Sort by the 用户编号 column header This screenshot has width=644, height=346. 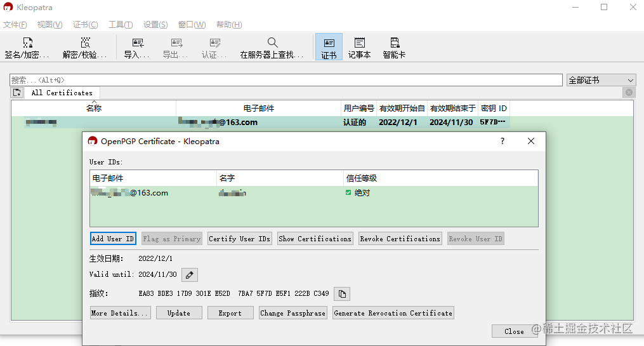click(359, 109)
